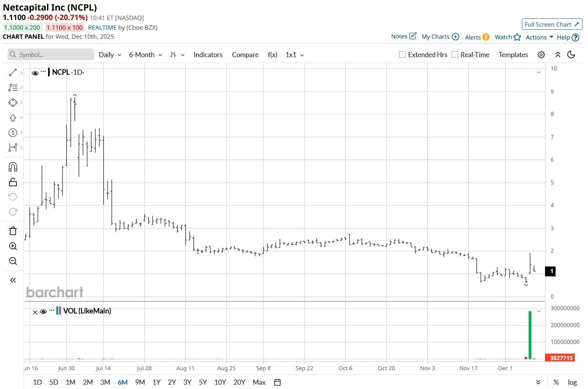Enable the Extended Hrs checkbox
588x389 pixels.
pos(402,54)
